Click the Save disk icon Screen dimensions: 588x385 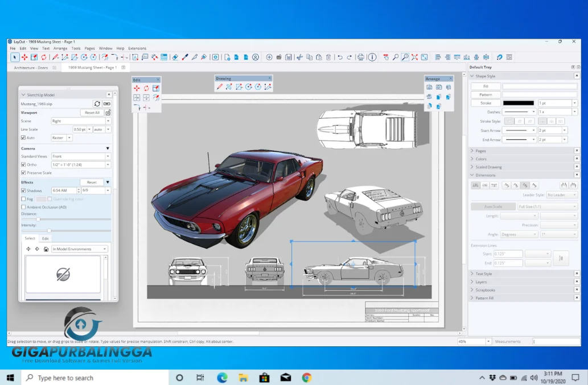click(x=289, y=57)
